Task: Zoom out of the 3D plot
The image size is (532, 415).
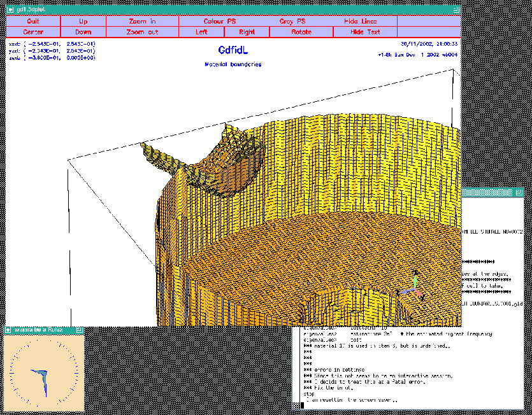Action: click(x=142, y=32)
